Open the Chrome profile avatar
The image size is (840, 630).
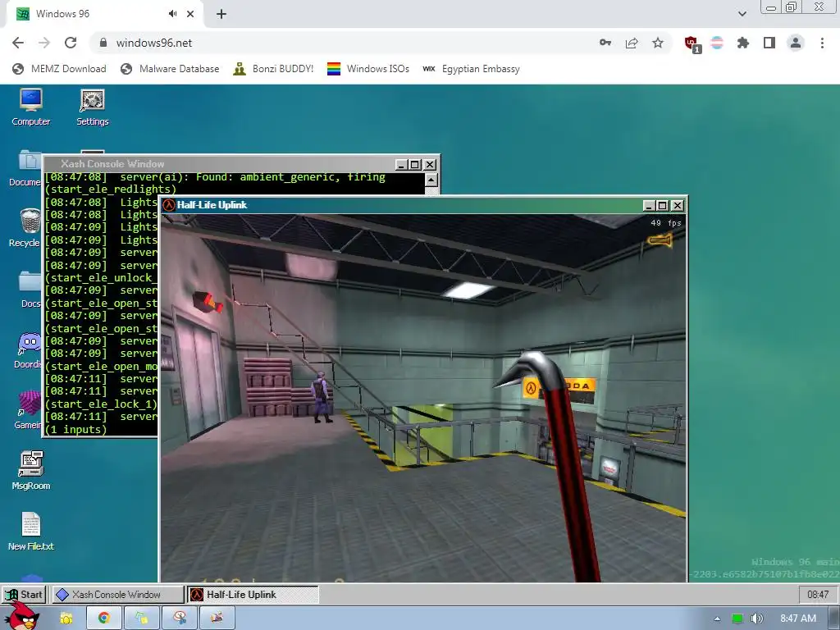pos(796,43)
